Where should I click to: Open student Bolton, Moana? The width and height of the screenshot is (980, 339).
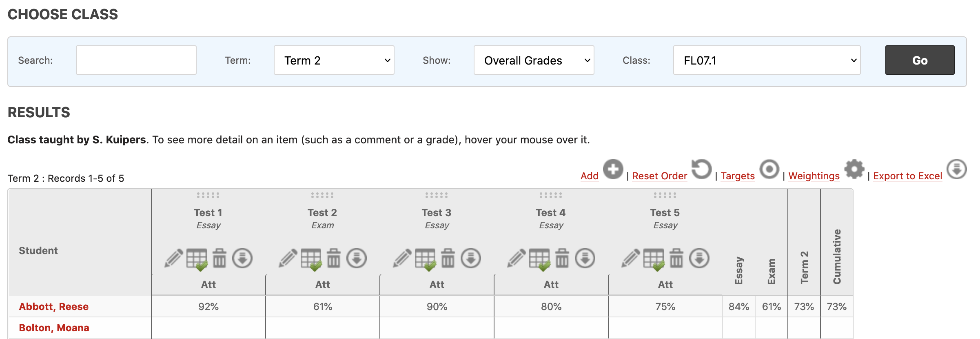(x=54, y=328)
